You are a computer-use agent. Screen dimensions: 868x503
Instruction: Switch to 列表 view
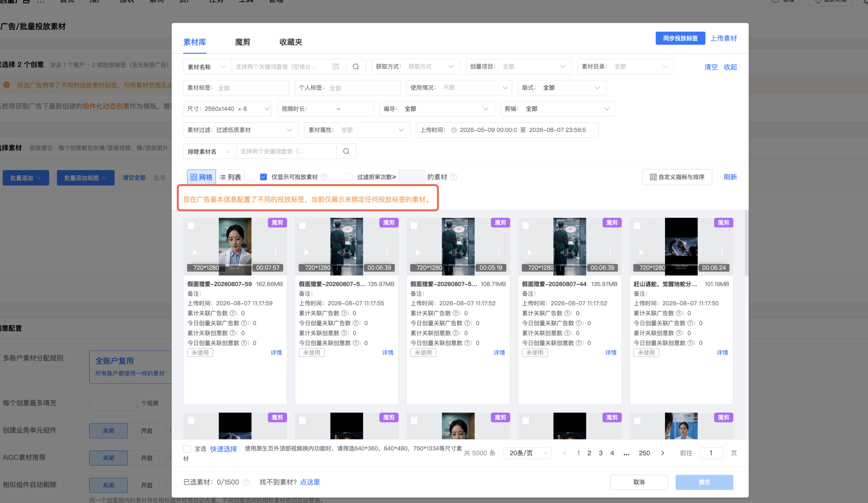point(230,177)
